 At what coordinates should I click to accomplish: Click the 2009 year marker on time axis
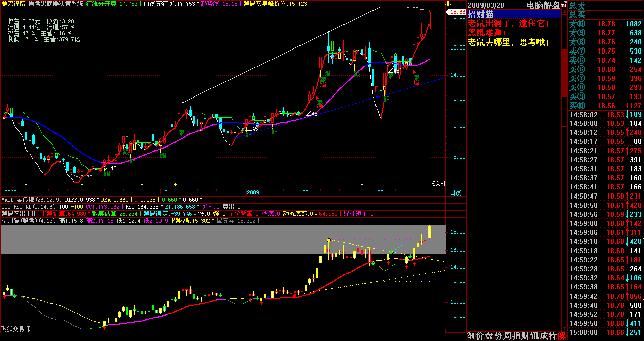pos(252,192)
